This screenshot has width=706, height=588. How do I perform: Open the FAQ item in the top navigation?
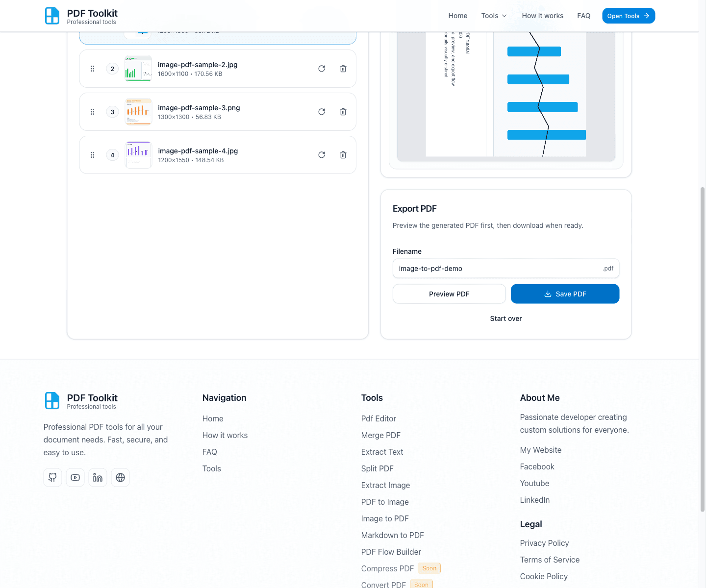click(x=583, y=16)
